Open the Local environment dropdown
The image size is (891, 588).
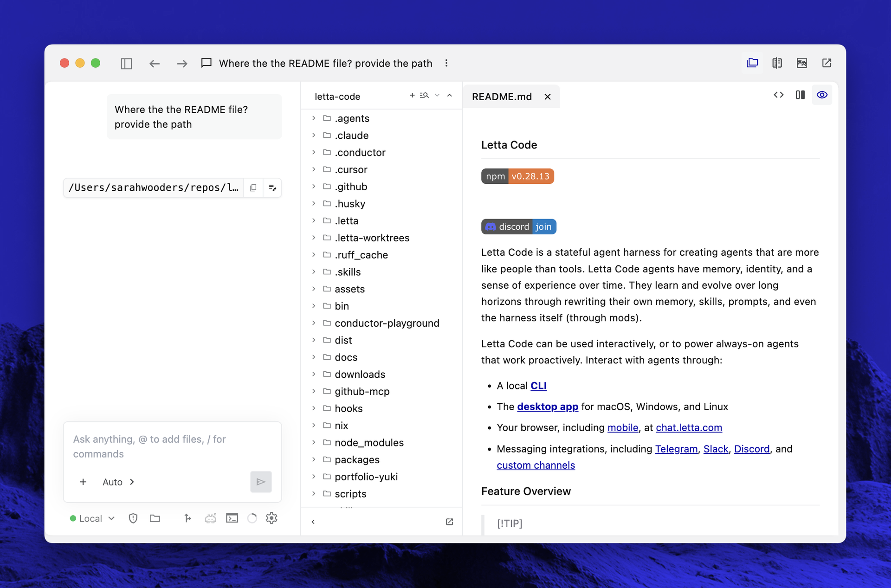click(92, 518)
